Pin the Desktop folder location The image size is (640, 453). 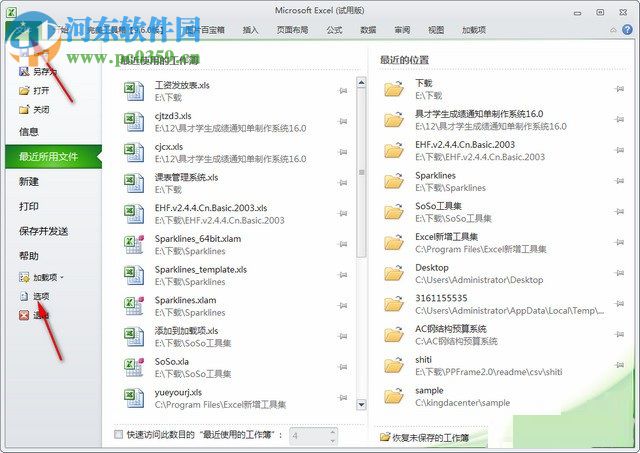619,273
